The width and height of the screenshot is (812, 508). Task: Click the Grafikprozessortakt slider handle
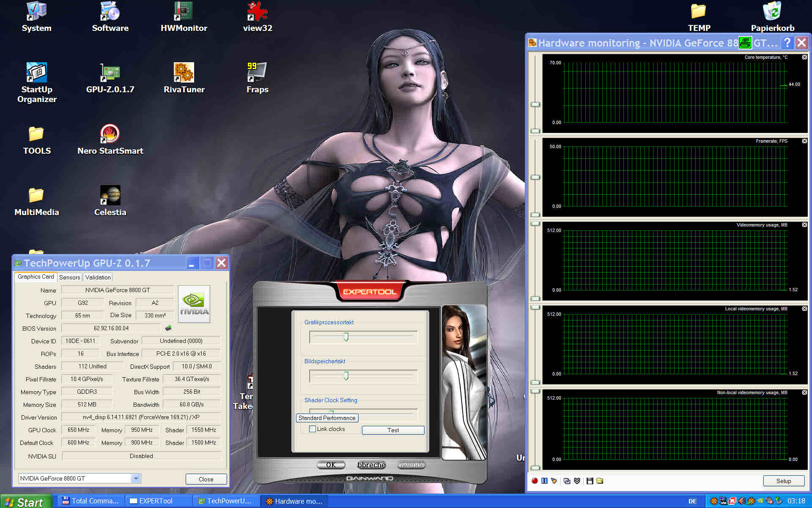(x=346, y=337)
